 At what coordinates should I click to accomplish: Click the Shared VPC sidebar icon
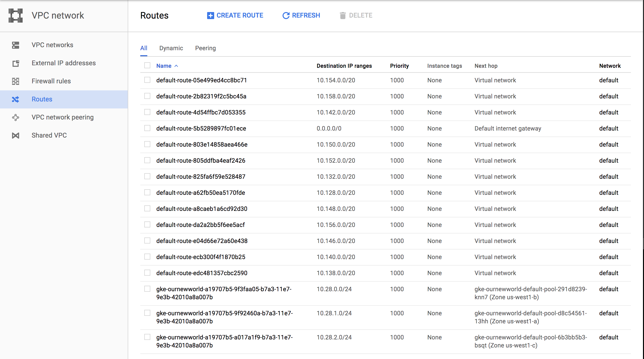pos(16,136)
